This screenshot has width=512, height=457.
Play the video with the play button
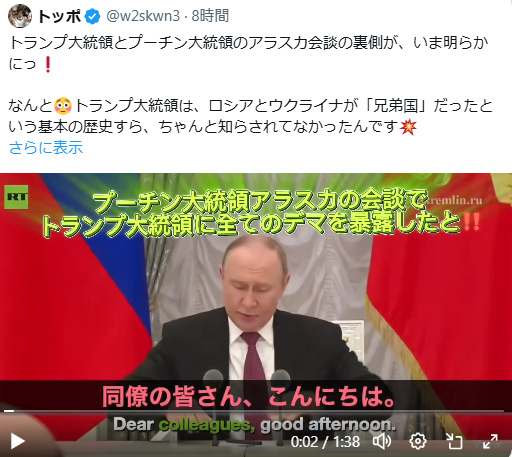coord(17,441)
